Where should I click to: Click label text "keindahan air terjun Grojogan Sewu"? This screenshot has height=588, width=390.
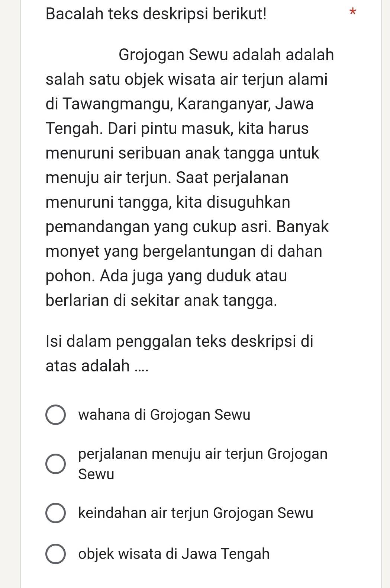pos(196,513)
